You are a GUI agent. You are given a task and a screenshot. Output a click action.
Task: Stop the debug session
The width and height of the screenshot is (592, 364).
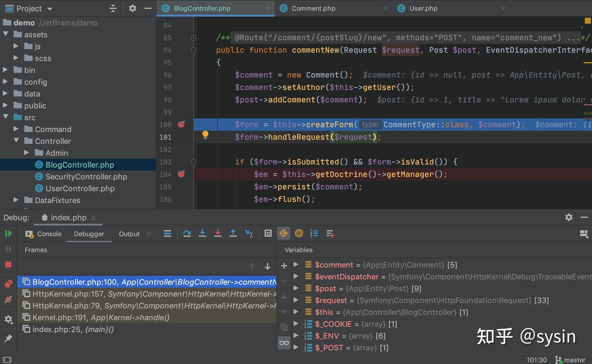[x=9, y=264]
